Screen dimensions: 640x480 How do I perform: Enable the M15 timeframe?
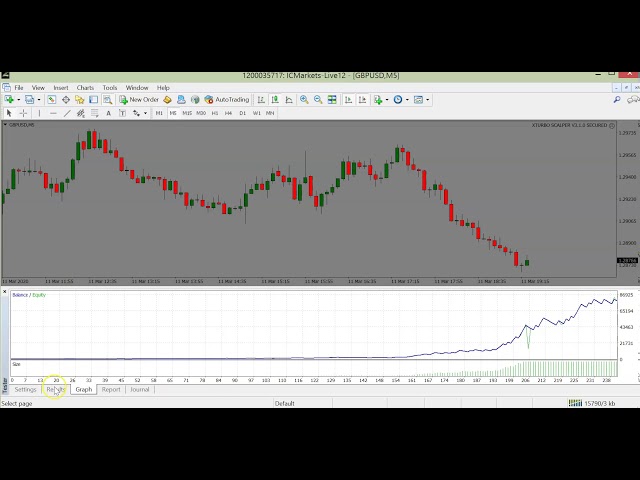(186, 113)
